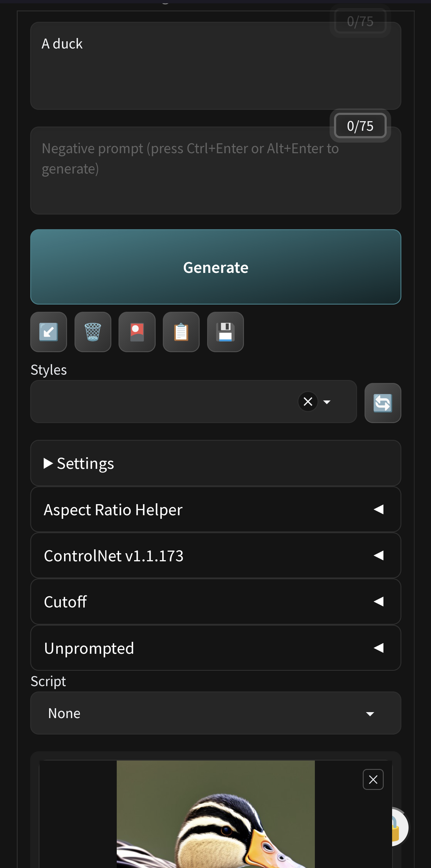Save style with the floppy disk icon
Screen dimensions: 431x868
(x=225, y=332)
